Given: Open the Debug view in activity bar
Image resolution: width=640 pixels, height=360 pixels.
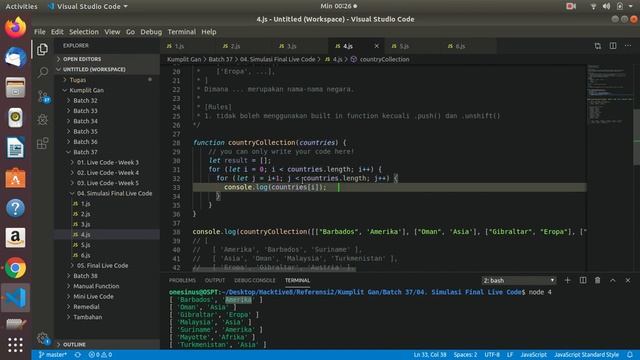Looking at the screenshot, I should (42, 120).
